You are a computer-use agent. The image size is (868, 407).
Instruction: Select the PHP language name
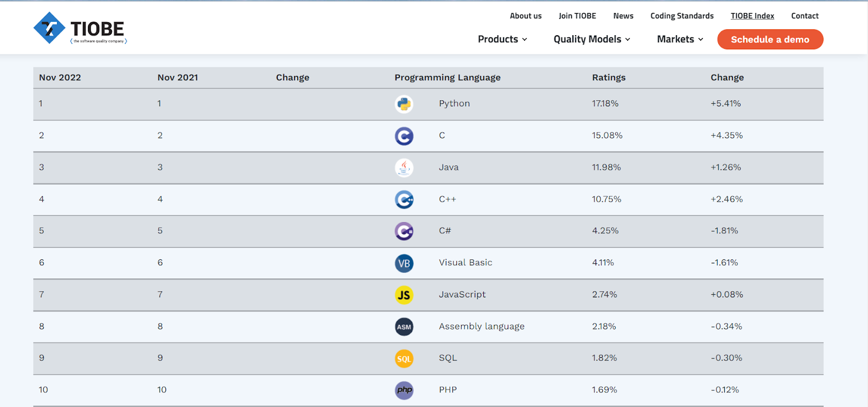click(448, 390)
